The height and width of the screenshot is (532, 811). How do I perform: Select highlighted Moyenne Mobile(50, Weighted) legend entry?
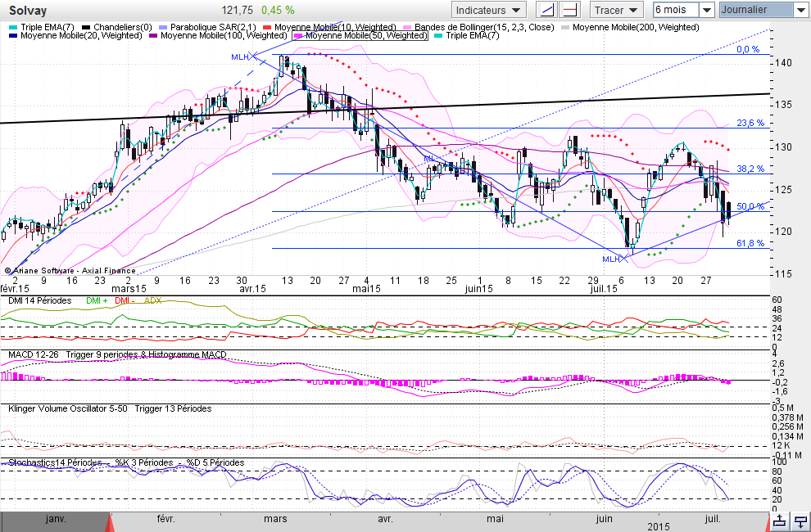tap(360, 36)
